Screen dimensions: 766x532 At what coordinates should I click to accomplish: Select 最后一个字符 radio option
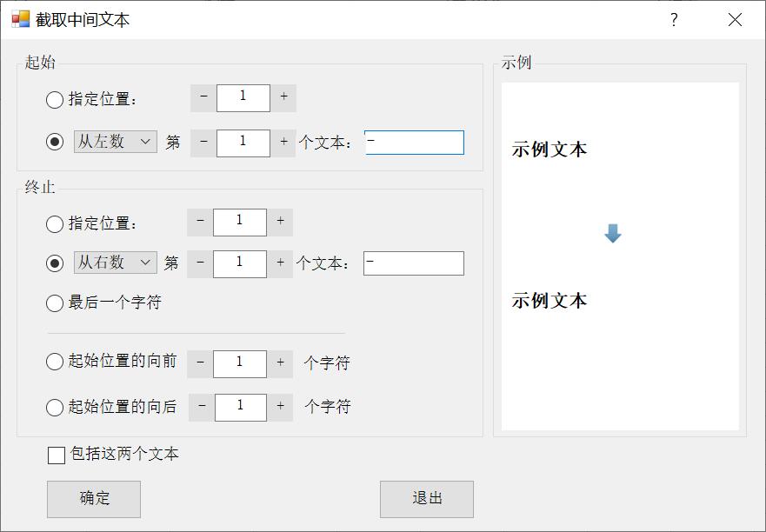click(x=54, y=303)
